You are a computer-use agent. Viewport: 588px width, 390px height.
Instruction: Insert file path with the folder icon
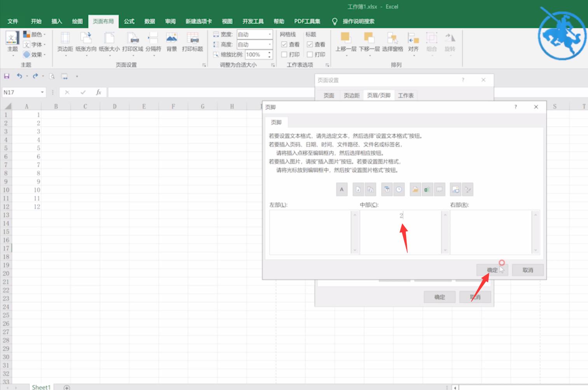point(415,190)
